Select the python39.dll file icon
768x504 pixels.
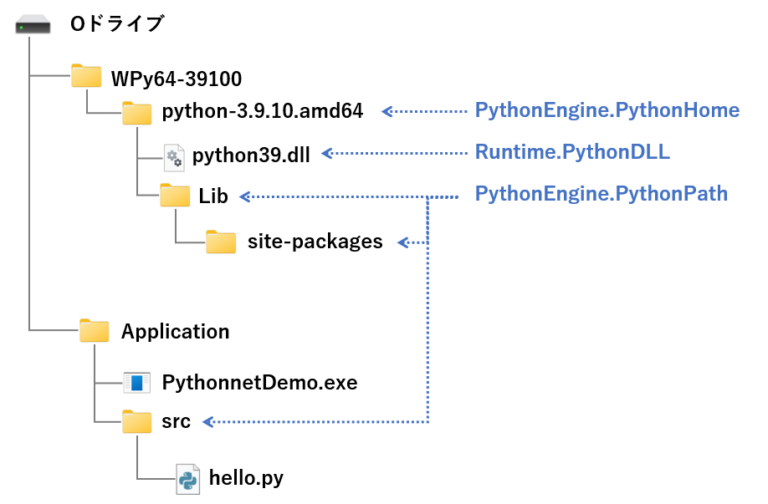174,155
